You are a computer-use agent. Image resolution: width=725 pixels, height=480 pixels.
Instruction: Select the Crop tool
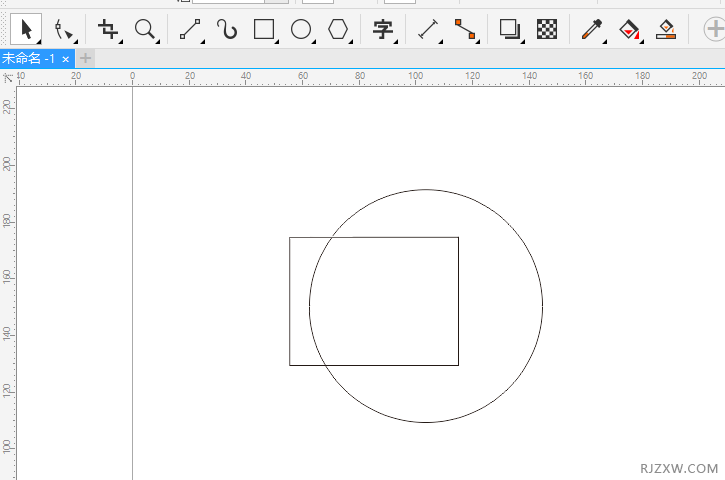[108, 30]
